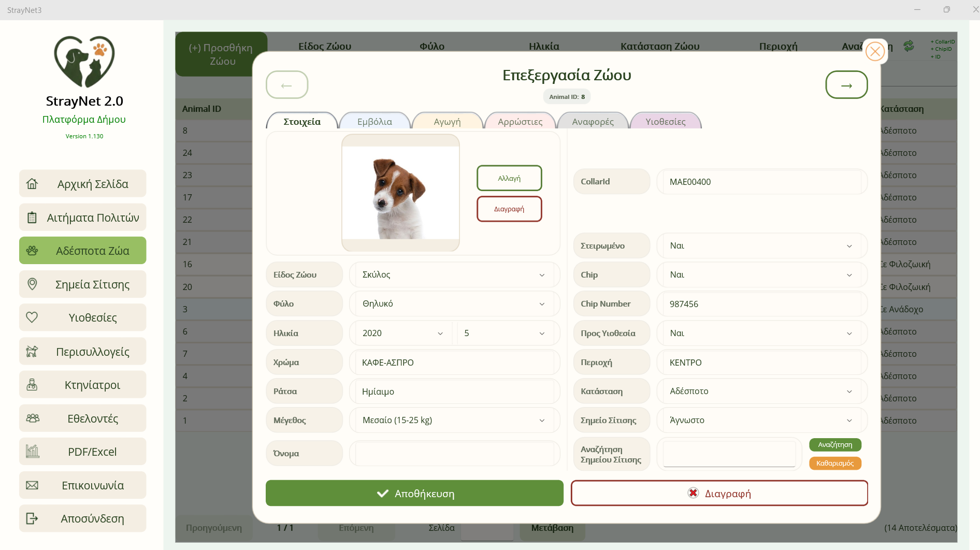Click the green Αποθήκευση save button
The height and width of the screenshot is (550, 980).
414,493
